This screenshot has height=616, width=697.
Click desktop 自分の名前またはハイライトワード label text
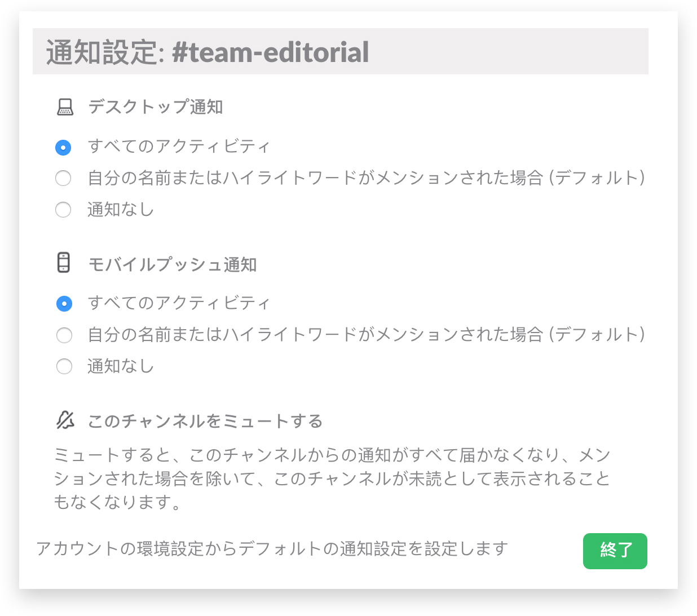(x=367, y=178)
